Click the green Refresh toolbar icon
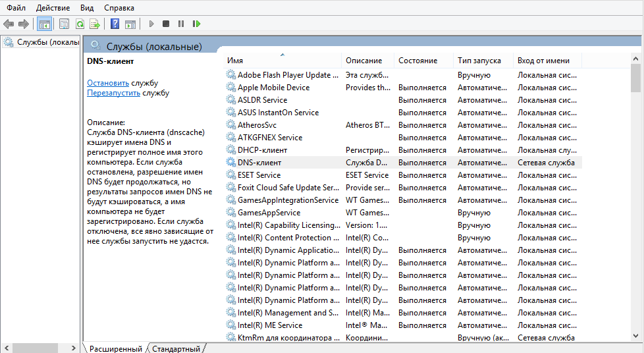This screenshot has width=644, height=353. click(x=80, y=24)
